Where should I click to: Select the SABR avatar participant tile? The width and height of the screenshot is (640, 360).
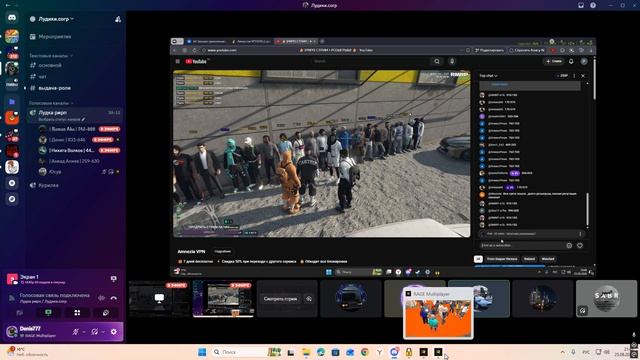[606, 299]
